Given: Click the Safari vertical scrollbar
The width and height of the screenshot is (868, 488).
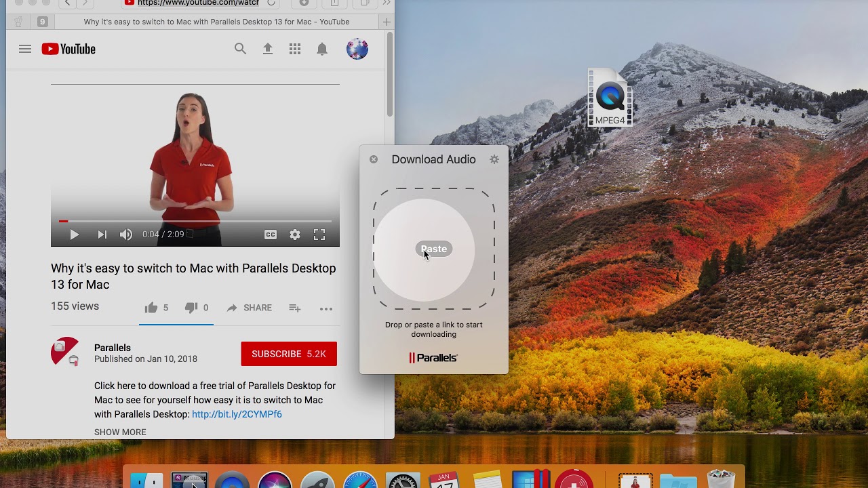Looking at the screenshot, I should pos(390,75).
